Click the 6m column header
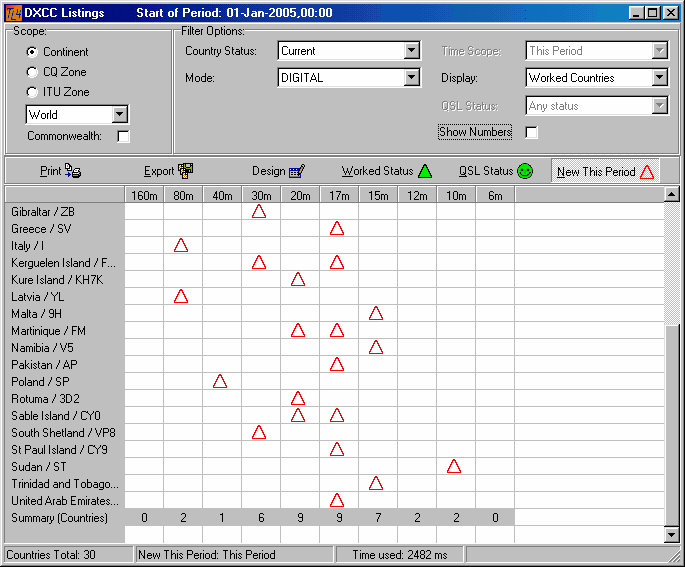Screen dimensions: 685x567 [x=495, y=196]
